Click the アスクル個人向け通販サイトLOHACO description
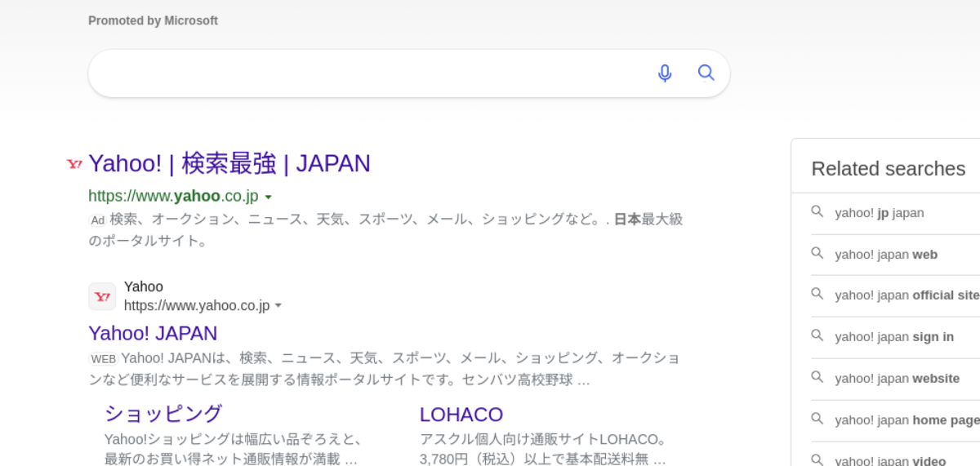 point(546,449)
